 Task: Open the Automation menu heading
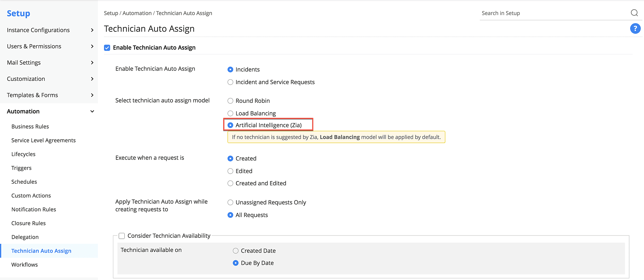pyautogui.click(x=23, y=111)
